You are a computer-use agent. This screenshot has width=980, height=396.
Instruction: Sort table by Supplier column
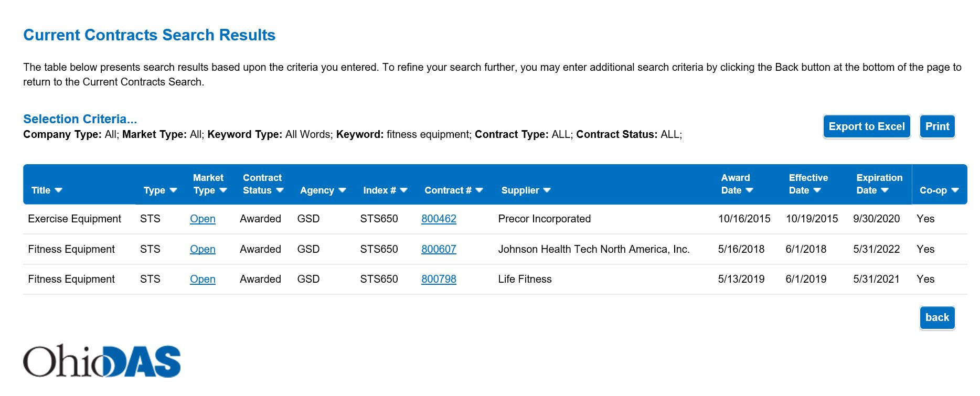547,190
